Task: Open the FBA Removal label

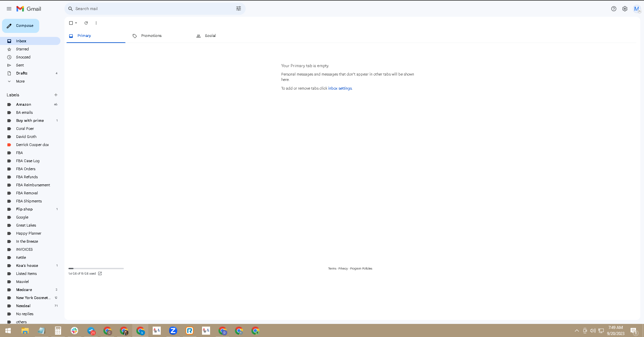Action: coord(30,193)
